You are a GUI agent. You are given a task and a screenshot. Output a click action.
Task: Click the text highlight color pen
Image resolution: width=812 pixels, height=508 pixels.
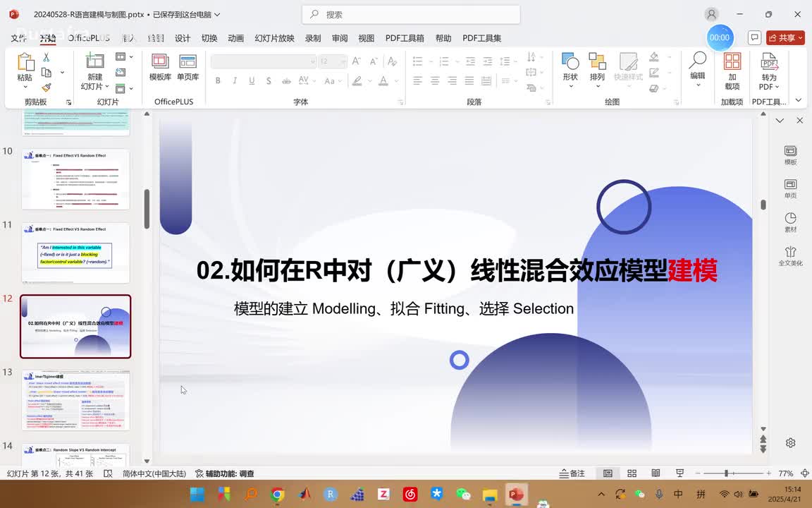[357, 81]
